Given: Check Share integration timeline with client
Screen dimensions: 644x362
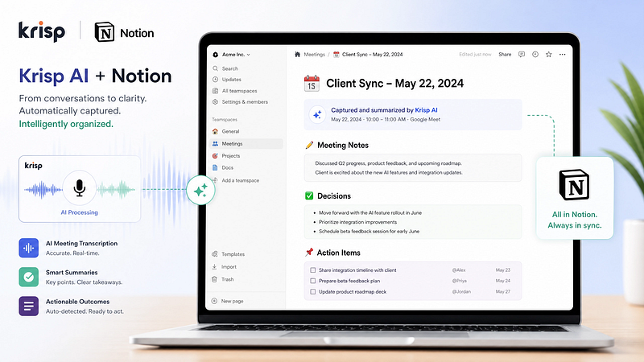Looking at the screenshot, I should [x=313, y=270].
